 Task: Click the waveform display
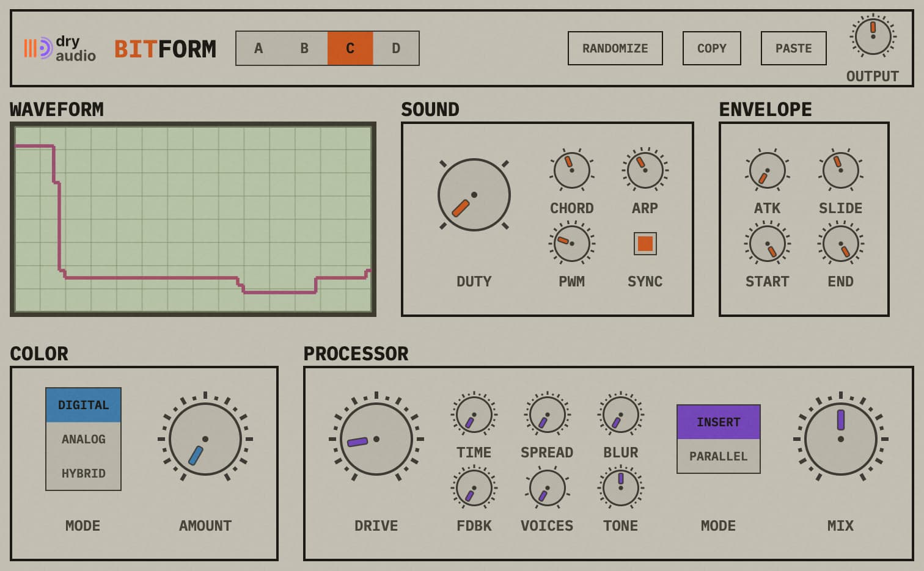[193, 219]
